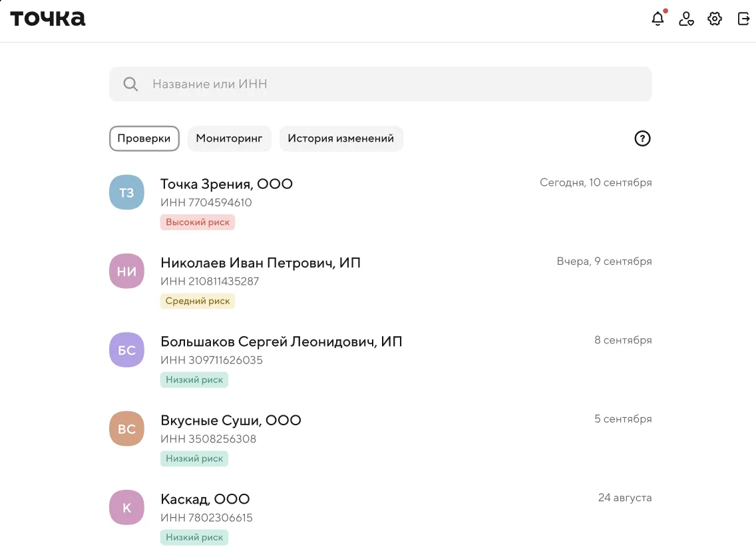Click the БС avatar icon
This screenshot has width=756, height=555.
(x=126, y=350)
